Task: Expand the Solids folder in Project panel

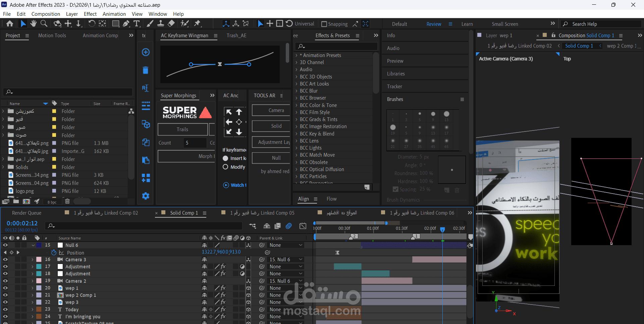Action: point(3,167)
